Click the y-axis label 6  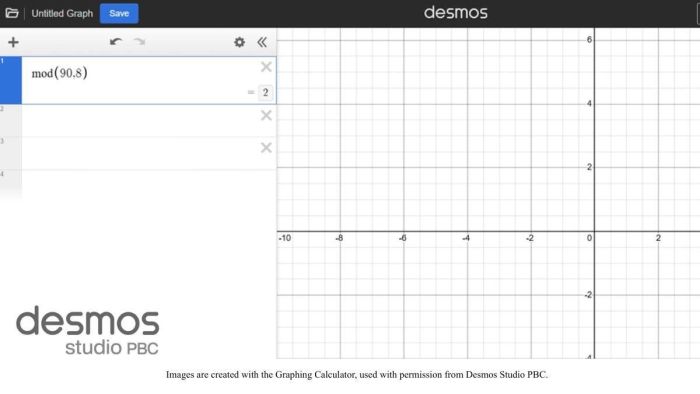(589, 40)
